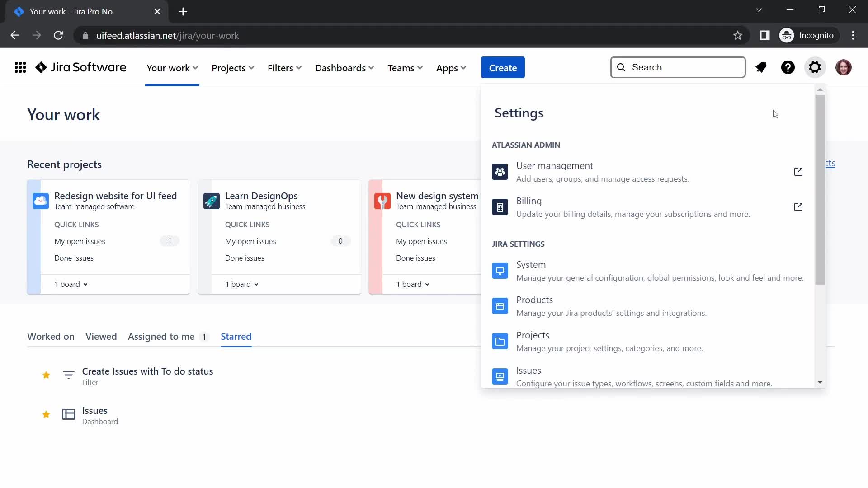Viewport: 868px width, 488px height.
Task: Expand the 1 board dropdown on Redesign website
Action: point(71,284)
